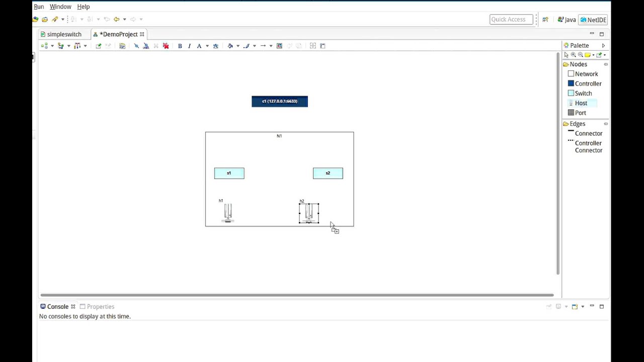This screenshot has height=362, width=644.
Task: Click the New Java Package toolbar icon
Action: tap(35, 19)
